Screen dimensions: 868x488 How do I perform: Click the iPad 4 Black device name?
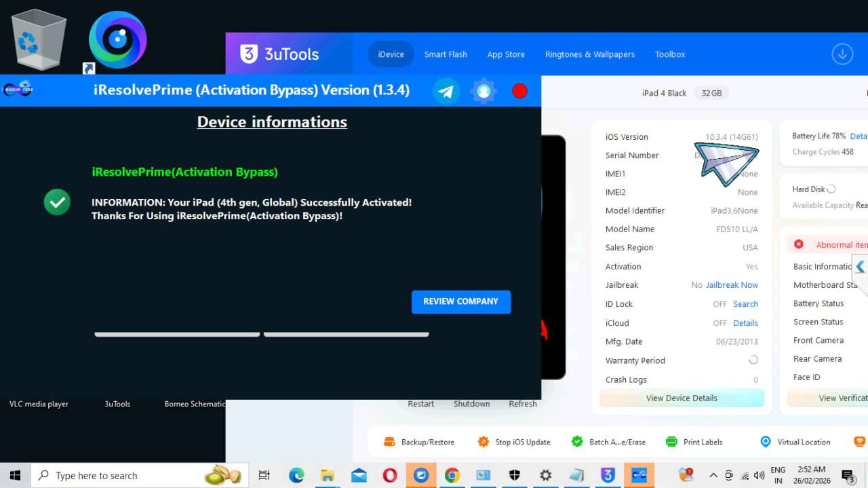tap(664, 93)
